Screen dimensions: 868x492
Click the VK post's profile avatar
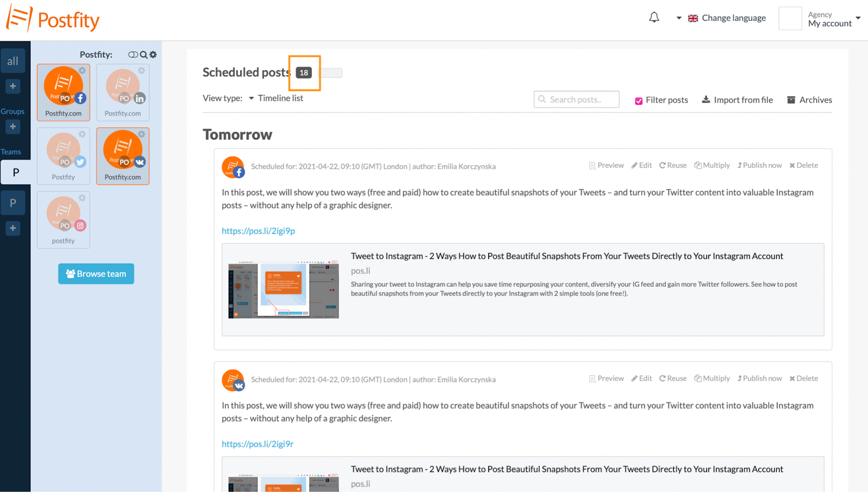click(233, 380)
